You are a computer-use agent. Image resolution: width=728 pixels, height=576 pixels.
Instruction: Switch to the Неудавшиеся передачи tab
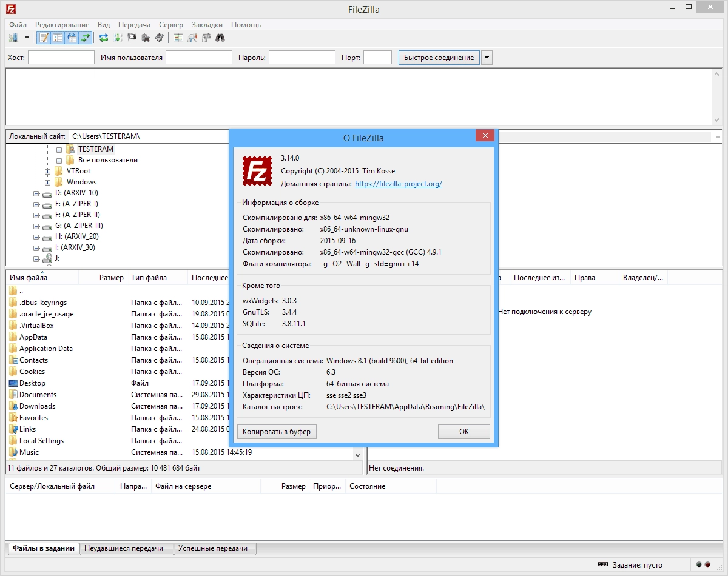126,548
